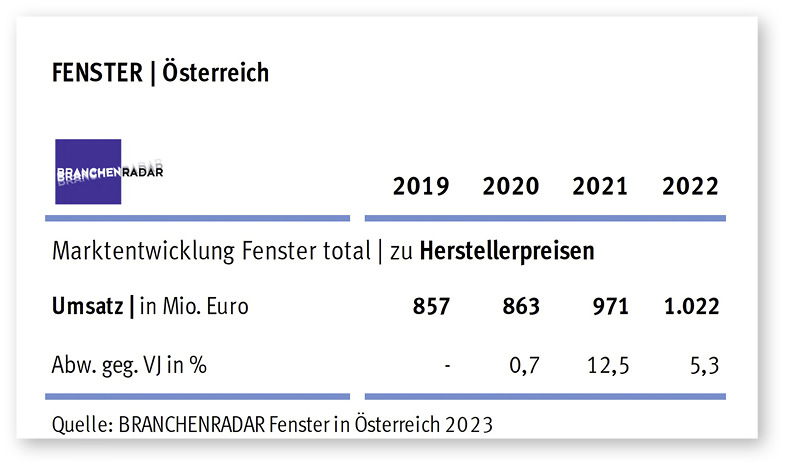Click the 971 revenue value

(x=609, y=307)
